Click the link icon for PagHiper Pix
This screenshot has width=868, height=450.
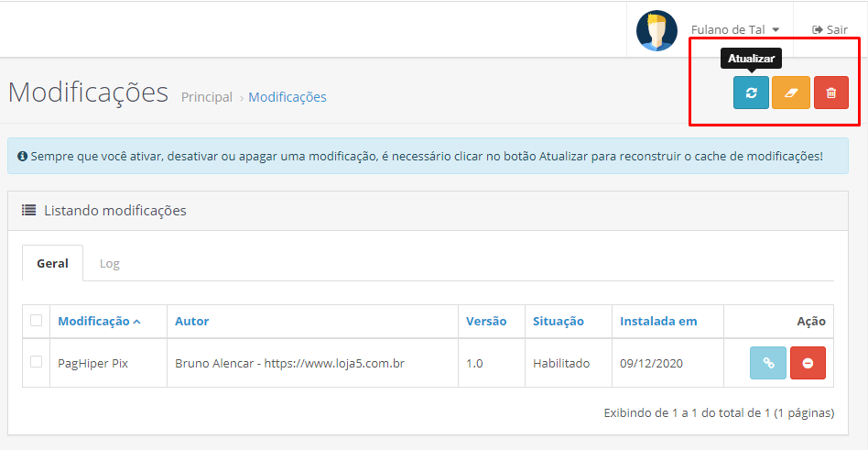pyautogui.click(x=768, y=363)
